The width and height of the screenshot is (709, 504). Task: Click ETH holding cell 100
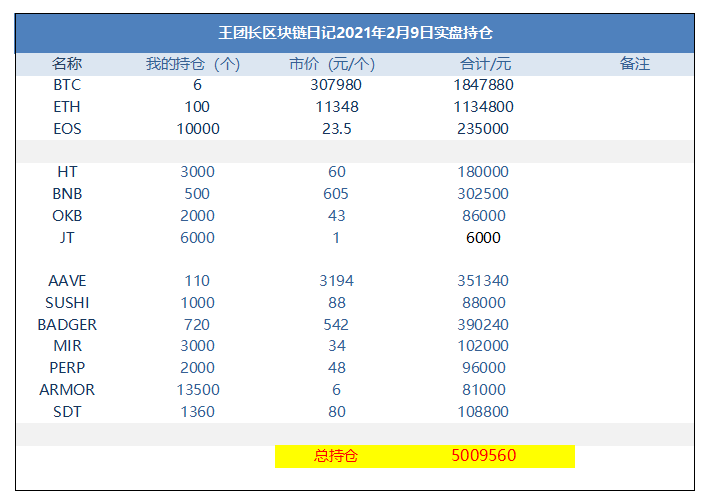[197, 107]
